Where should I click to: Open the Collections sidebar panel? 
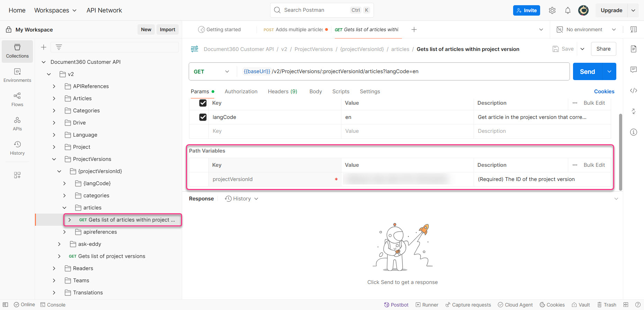pyautogui.click(x=17, y=51)
